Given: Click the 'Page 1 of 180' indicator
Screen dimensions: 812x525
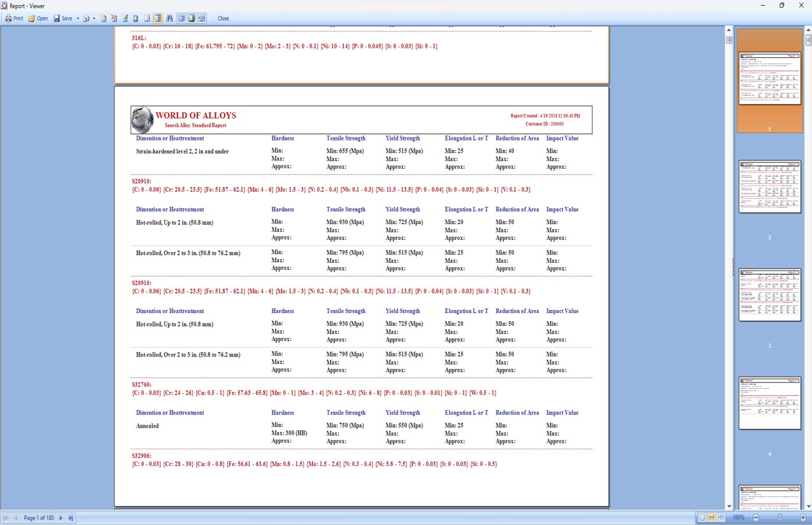Looking at the screenshot, I should [x=39, y=518].
